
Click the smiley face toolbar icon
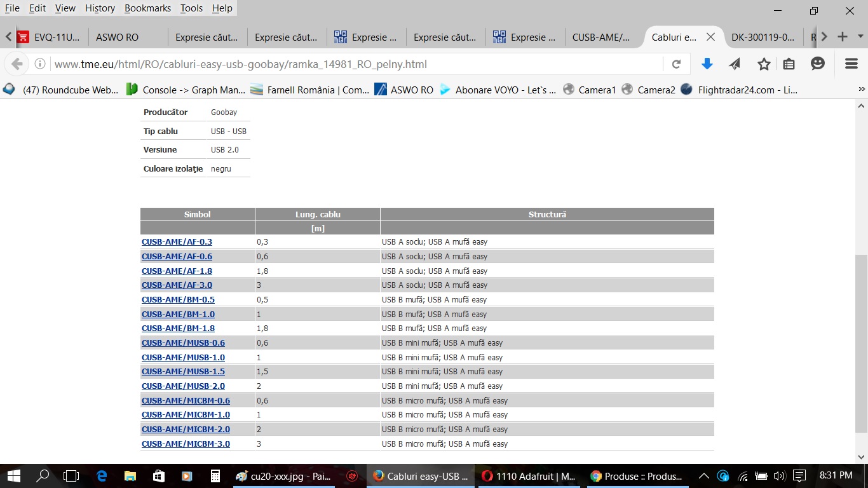(818, 64)
